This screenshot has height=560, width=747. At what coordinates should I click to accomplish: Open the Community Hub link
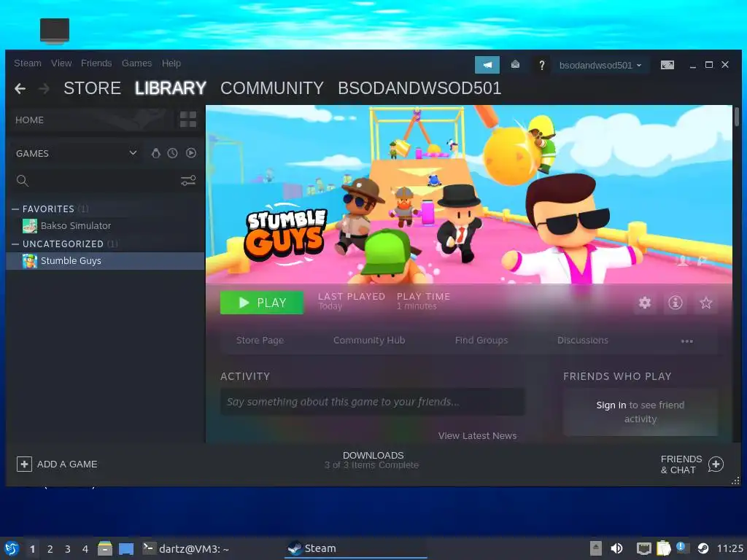coord(369,340)
